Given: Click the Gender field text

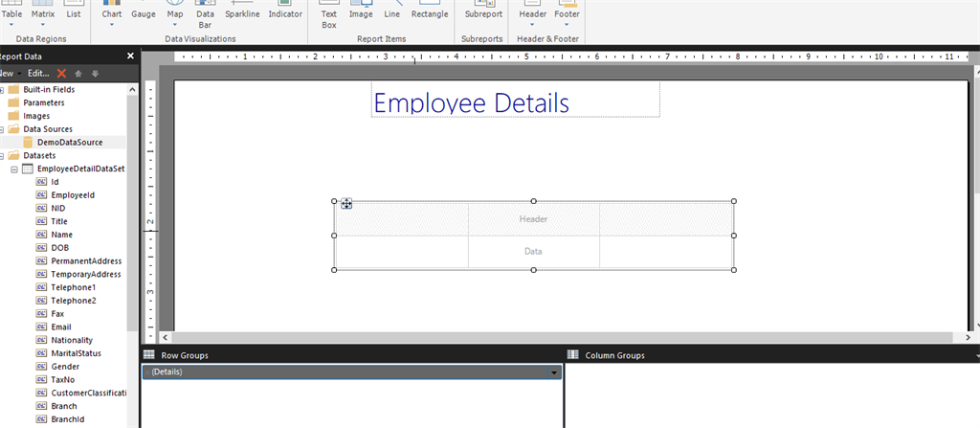Looking at the screenshot, I should point(65,366).
